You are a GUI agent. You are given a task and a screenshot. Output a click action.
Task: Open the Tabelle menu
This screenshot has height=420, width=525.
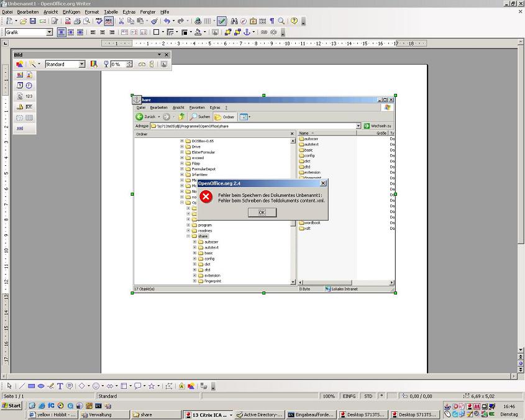[x=111, y=12]
